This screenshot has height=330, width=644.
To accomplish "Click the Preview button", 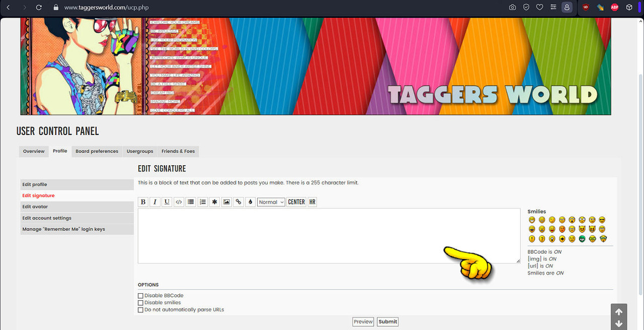I will point(363,321).
